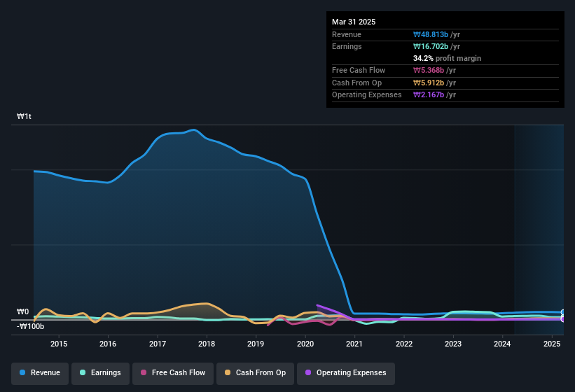Click the ₩5.368b free cash flow value
Viewport: 575px width, 392px height.
point(429,70)
